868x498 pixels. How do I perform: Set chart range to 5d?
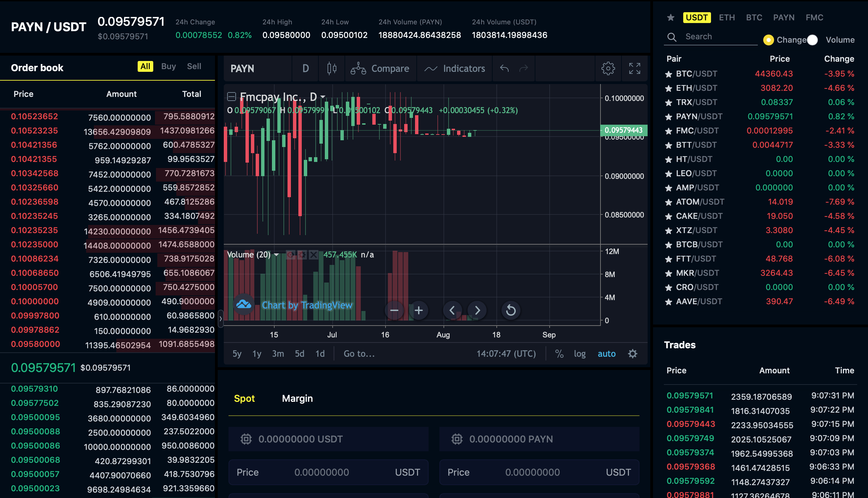pyautogui.click(x=299, y=354)
